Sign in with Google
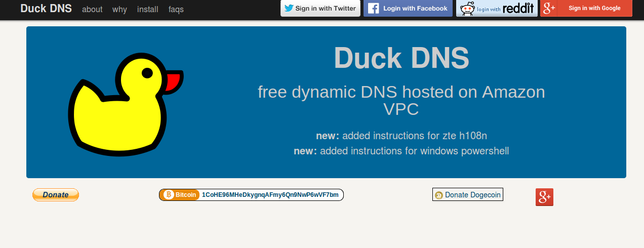The image size is (644, 248). [x=586, y=8]
